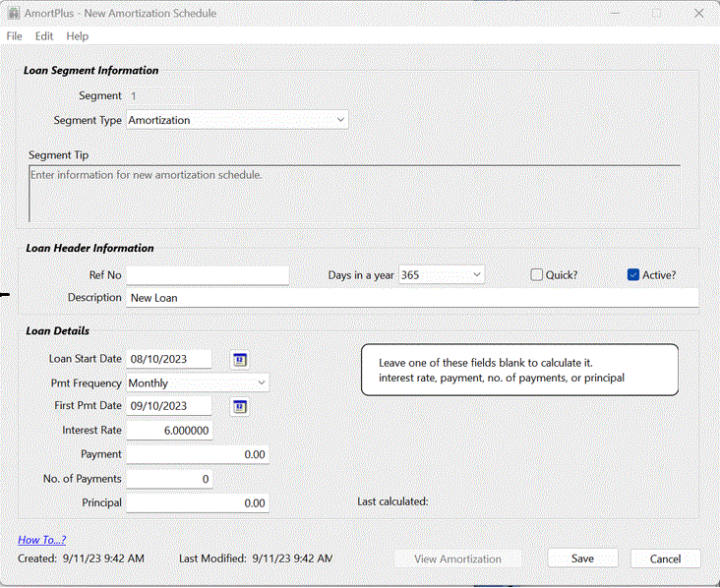Click the Payment amount field

(198, 454)
